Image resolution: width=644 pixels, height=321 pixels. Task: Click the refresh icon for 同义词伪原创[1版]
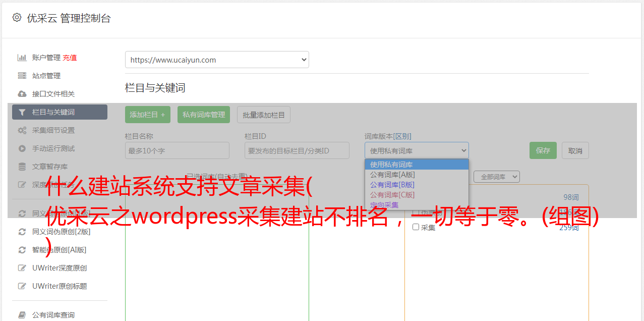tap(22, 213)
